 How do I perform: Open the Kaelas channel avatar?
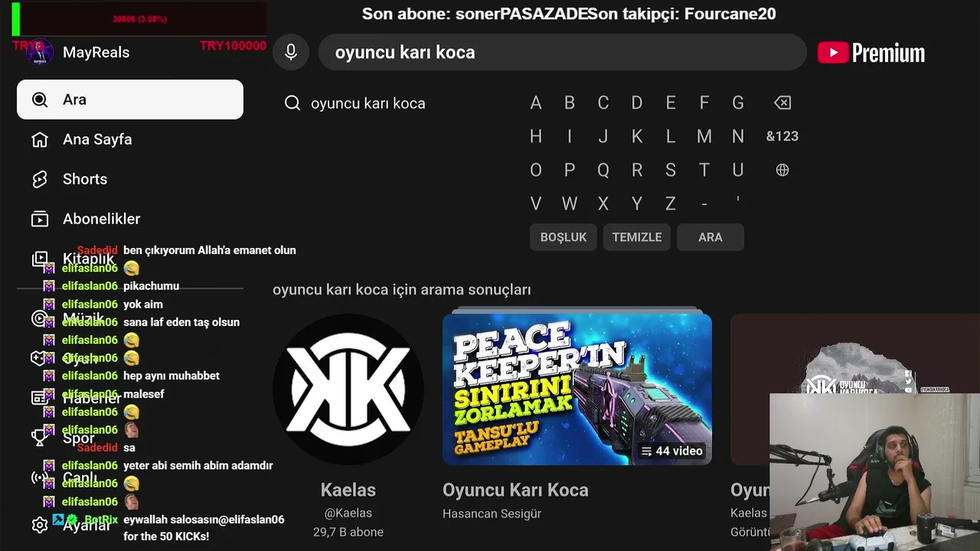tap(348, 389)
